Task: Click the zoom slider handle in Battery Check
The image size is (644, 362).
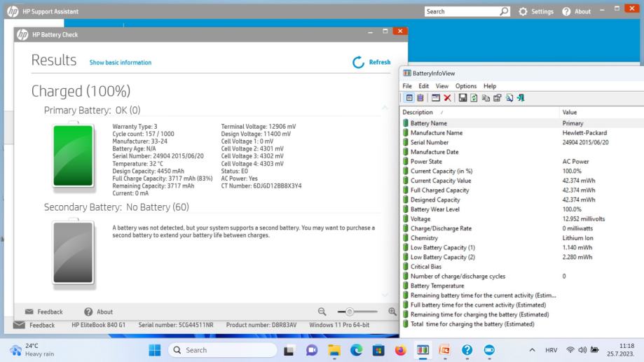Action: [x=349, y=312]
